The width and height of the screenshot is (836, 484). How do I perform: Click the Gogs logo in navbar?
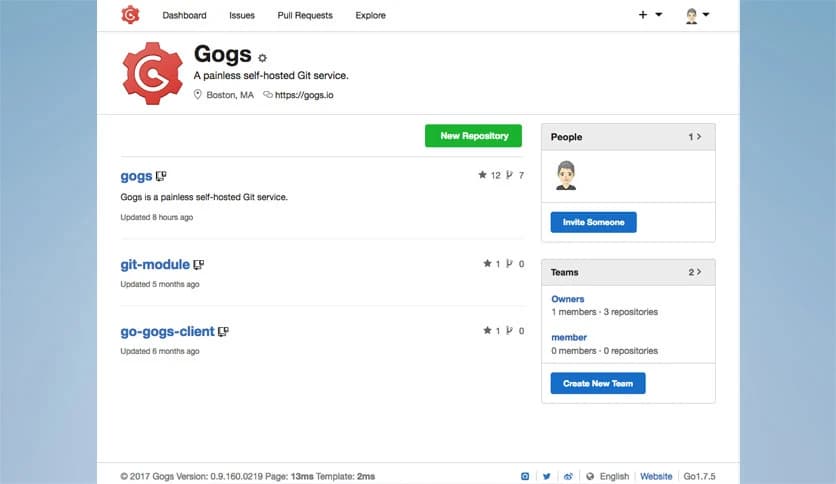click(130, 15)
